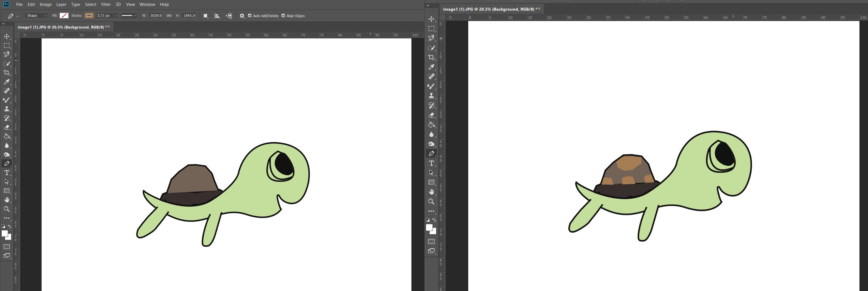Select the Move tool in left window
Screen dimensions: 868x291
(x=7, y=36)
